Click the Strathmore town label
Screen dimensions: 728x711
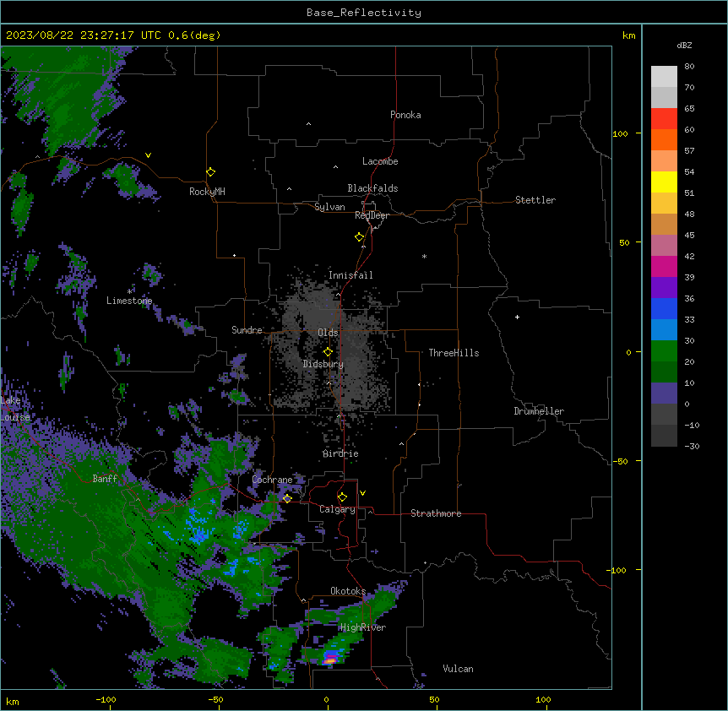click(x=436, y=513)
